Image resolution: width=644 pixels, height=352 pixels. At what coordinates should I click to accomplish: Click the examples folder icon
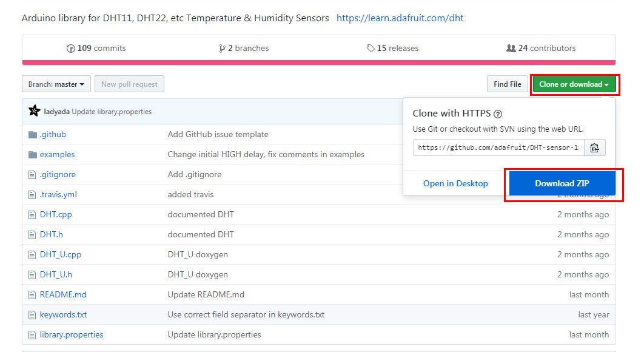point(33,155)
